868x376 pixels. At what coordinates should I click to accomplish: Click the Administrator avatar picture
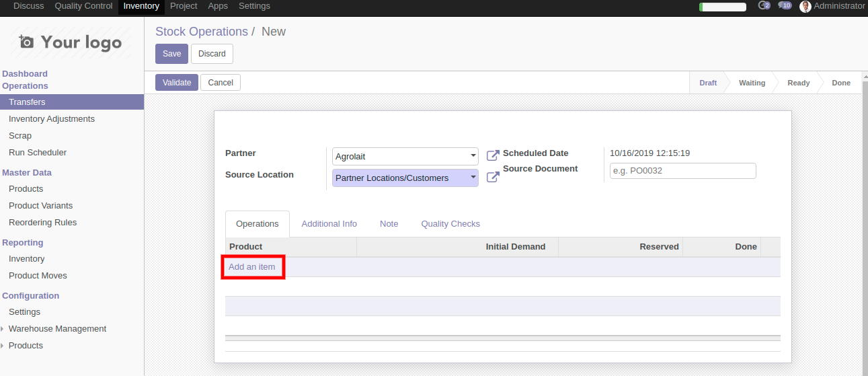(805, 7)
